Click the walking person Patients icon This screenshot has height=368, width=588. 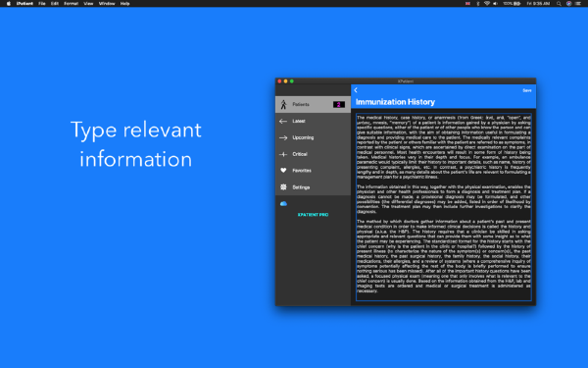283,104
